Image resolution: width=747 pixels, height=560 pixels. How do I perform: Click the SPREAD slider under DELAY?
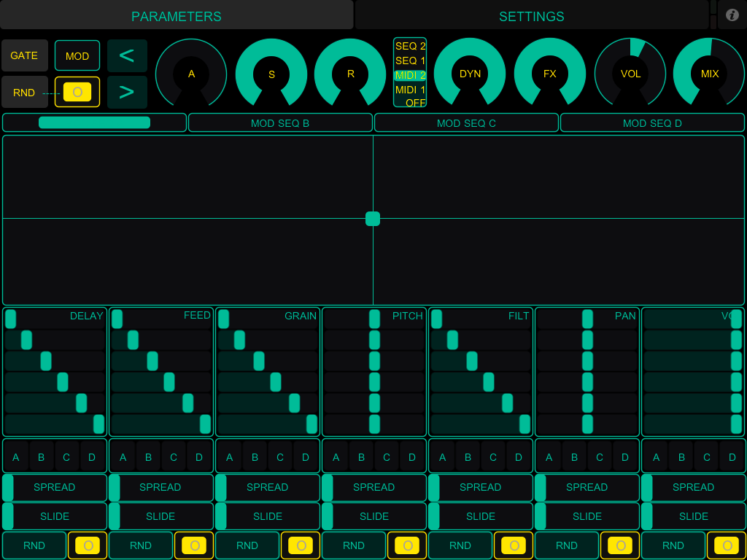55,488
